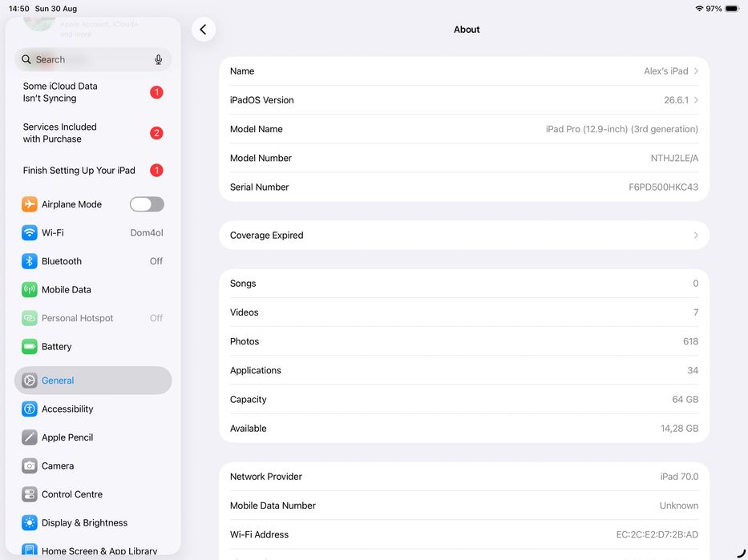Open Control Centre settings

[x=93, y=494]
